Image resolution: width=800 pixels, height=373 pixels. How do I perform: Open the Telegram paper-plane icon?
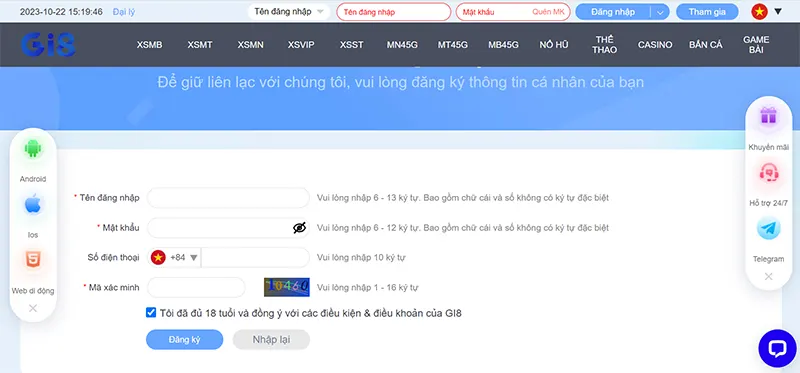tap(768, 229)
